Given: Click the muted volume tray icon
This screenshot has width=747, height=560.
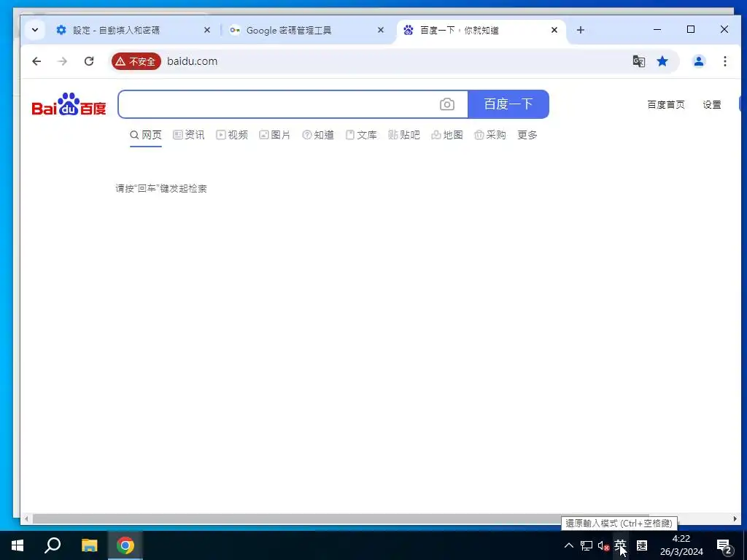Looking at the screenshot, I should pyautogui.click(x=603, y=545).
